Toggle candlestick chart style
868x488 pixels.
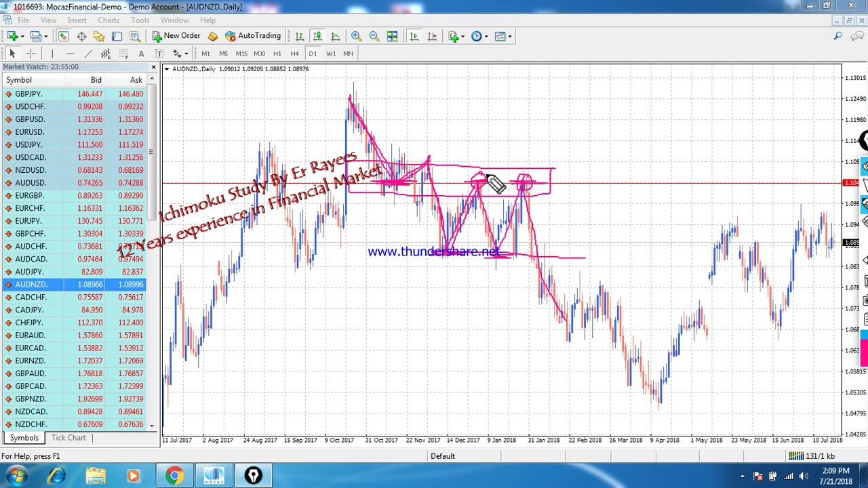317,36
